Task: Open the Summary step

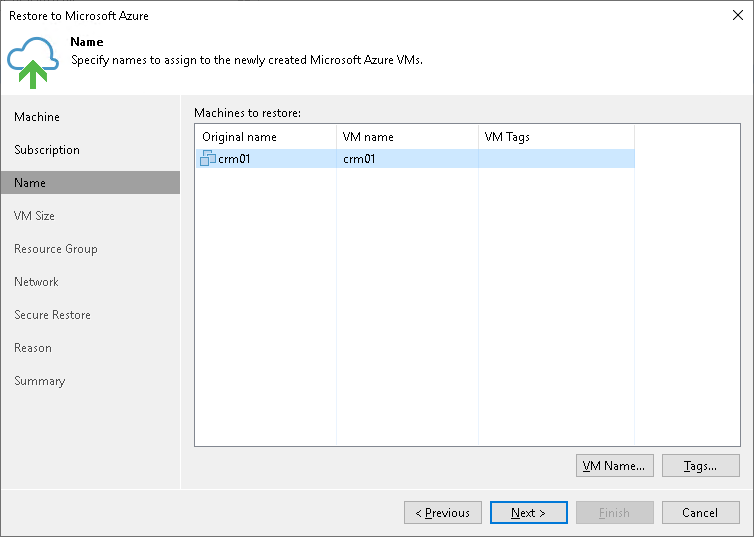Action: point(39,381)
